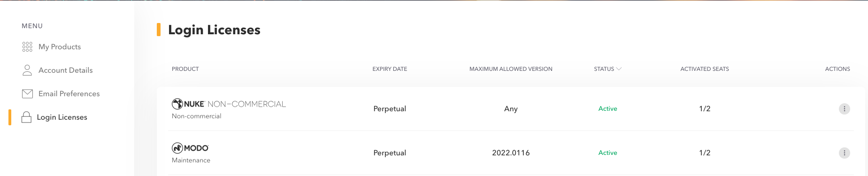The height and width of the screenshot is (176, 868).
Task: Go to Account Details page
Action: click(x=66, y=70)
